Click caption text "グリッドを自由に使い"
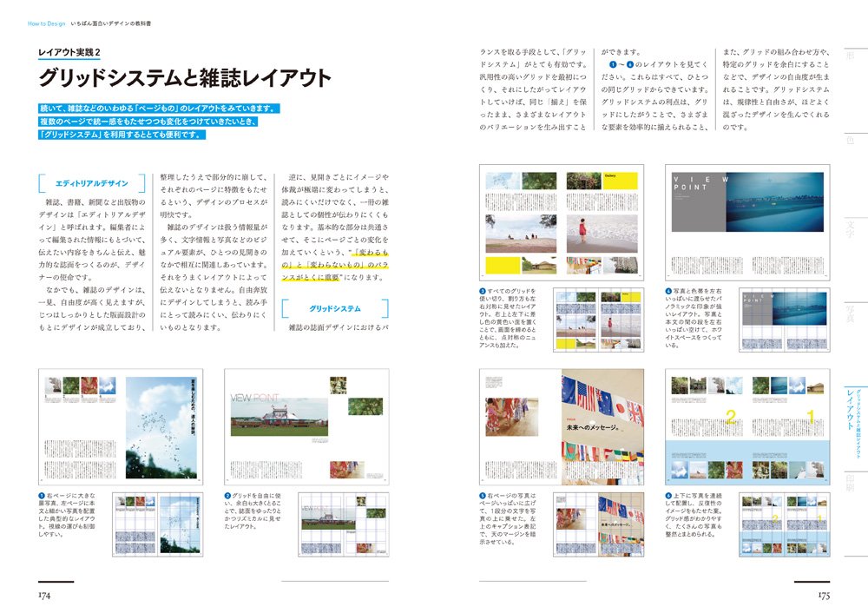868x613 pixels. pos(253,499)
